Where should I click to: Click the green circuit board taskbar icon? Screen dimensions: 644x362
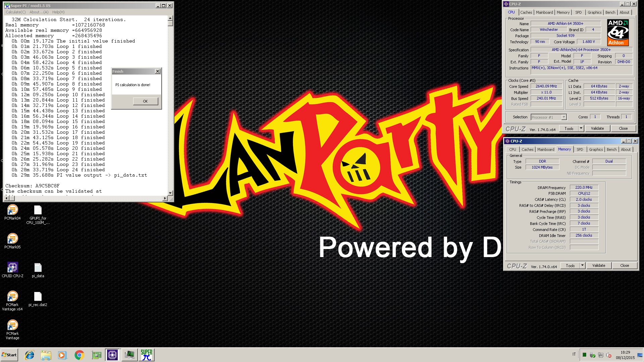tap(96, 355)
